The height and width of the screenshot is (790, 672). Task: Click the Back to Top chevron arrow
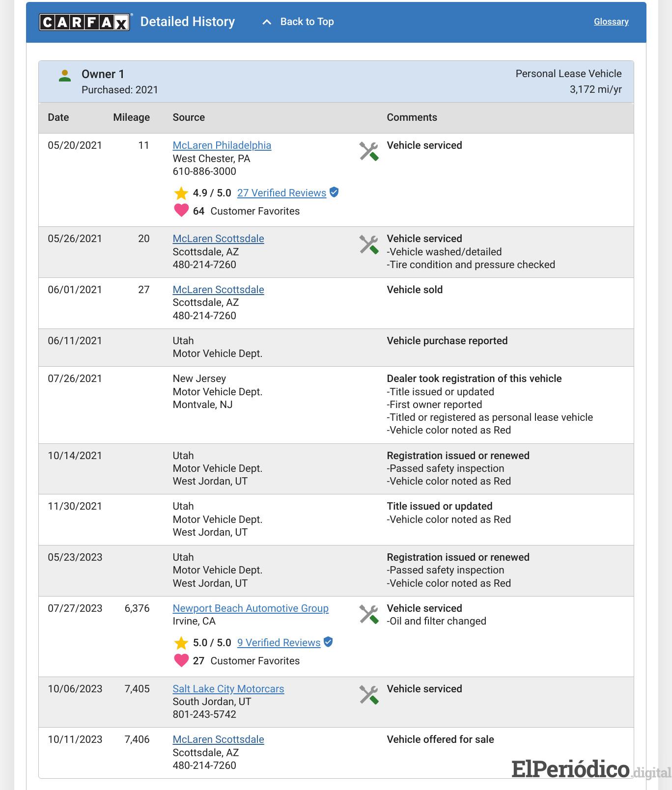[267, 22]
